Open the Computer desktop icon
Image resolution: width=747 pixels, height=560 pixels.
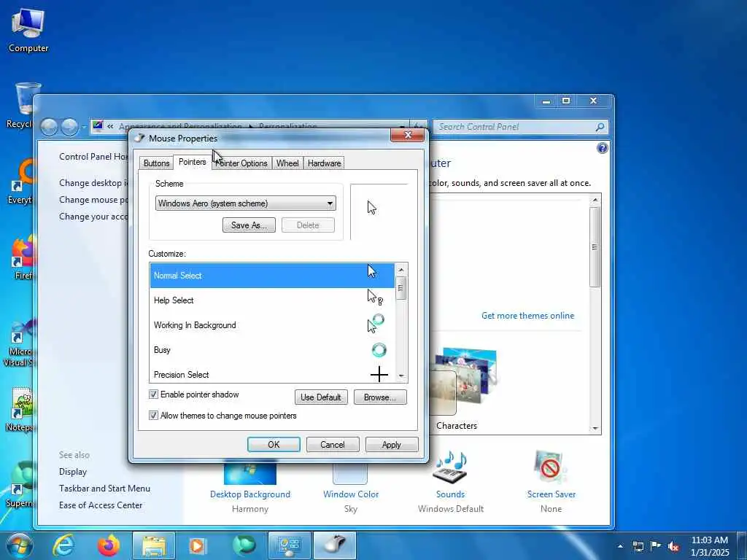coord(28,30)
